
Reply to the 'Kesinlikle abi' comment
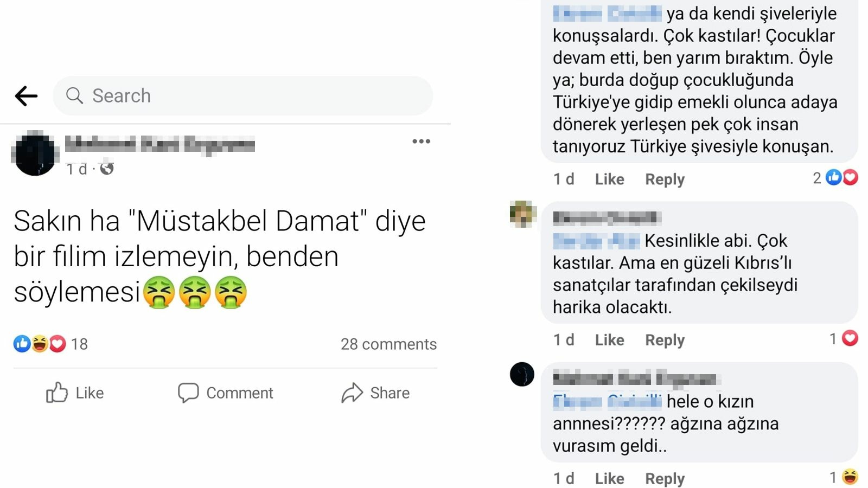665,340
